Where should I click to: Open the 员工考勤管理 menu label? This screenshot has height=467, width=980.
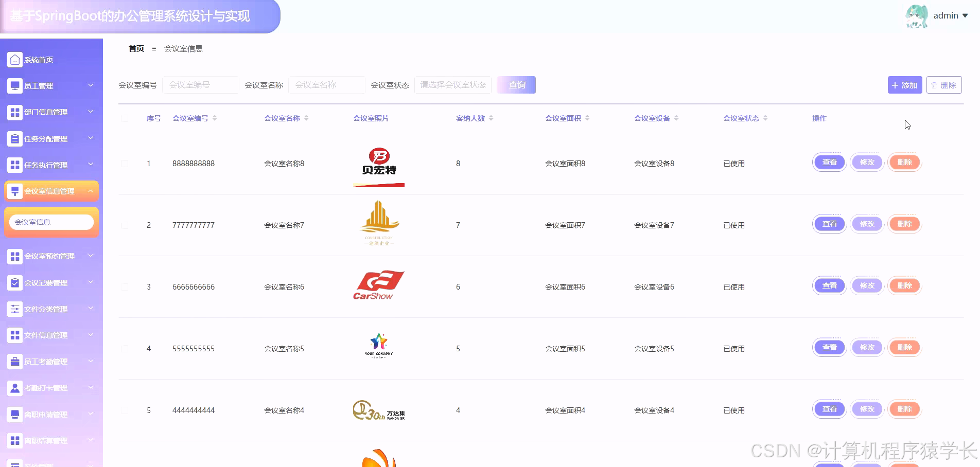[46, 362]
